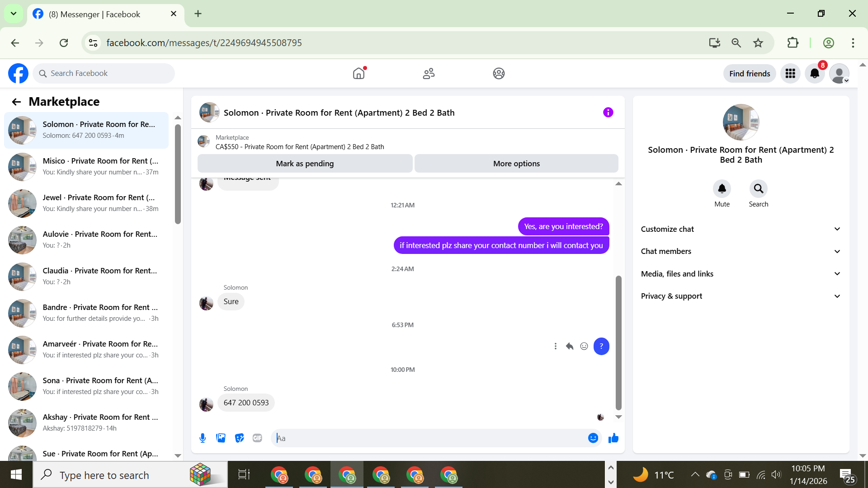The width and height of the screenshot is (868, 488).
Task: Attach a photo using image icon
Action: pyautogui.click(x=221, y=438)
